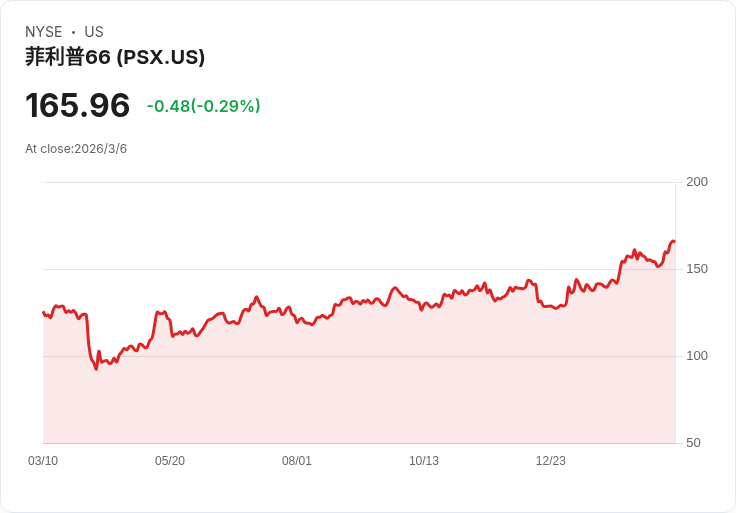Click the -0.48(-0.29%) price change text

click(203, 106)
